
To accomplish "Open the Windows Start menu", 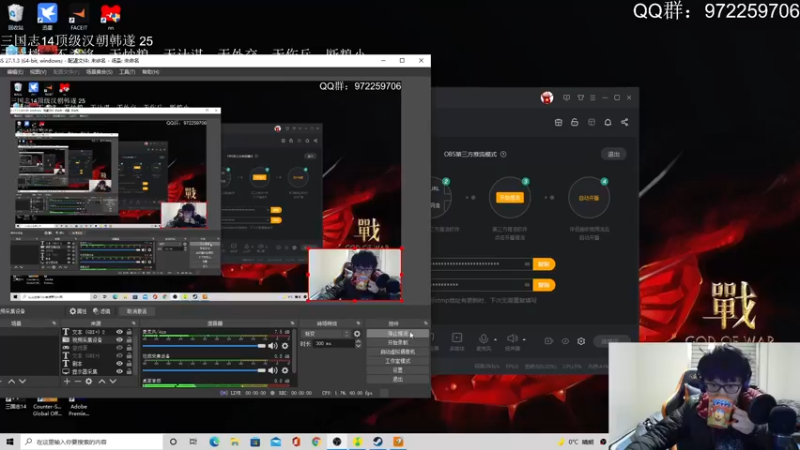I will coord(10,442).
